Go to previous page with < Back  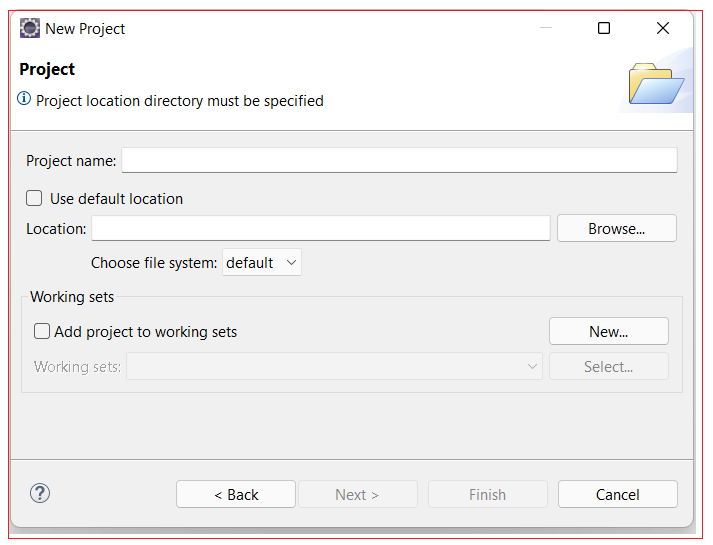(x=236, y=494)
